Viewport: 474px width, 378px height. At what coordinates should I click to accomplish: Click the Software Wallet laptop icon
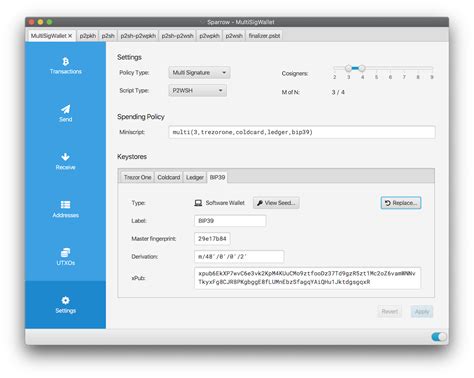[198, 203]
